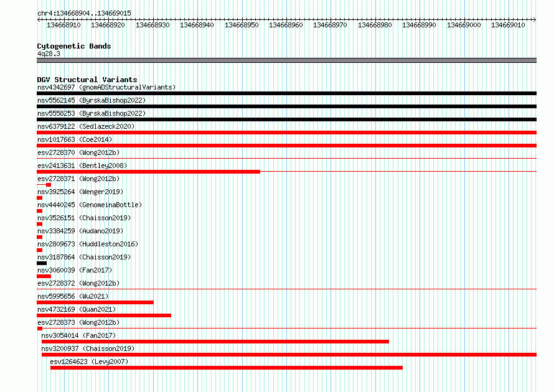This screenshot has height=392, width=554.
Task: Select the nsv2809673 red block
Action: (x=40, y=250)
